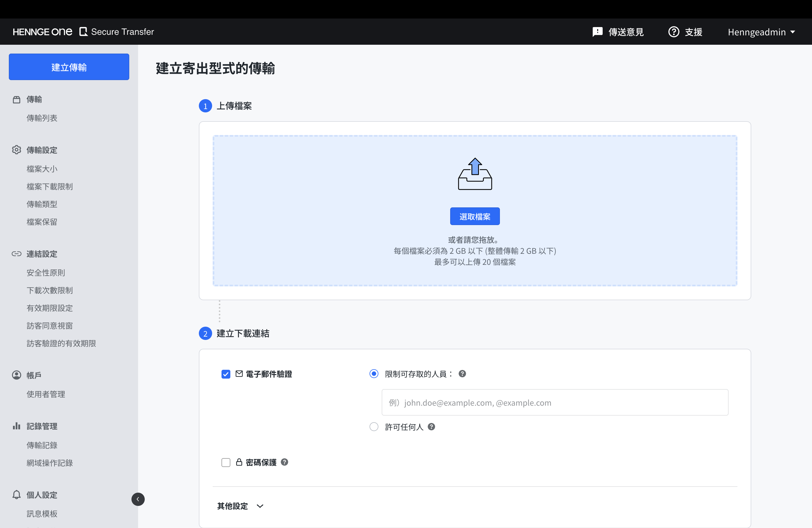Open the 安全性原則 sidebar link
This screenshot has height=528, width=812.
[46, 273]
